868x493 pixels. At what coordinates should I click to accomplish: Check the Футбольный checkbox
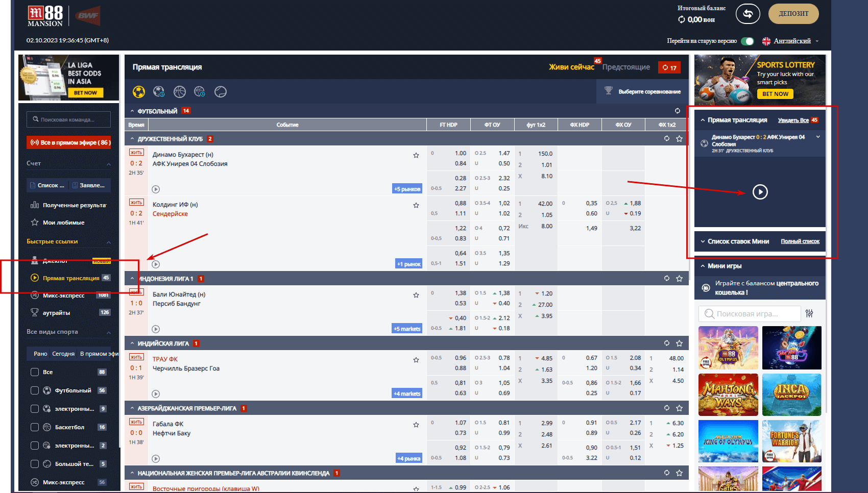(35, 390)
